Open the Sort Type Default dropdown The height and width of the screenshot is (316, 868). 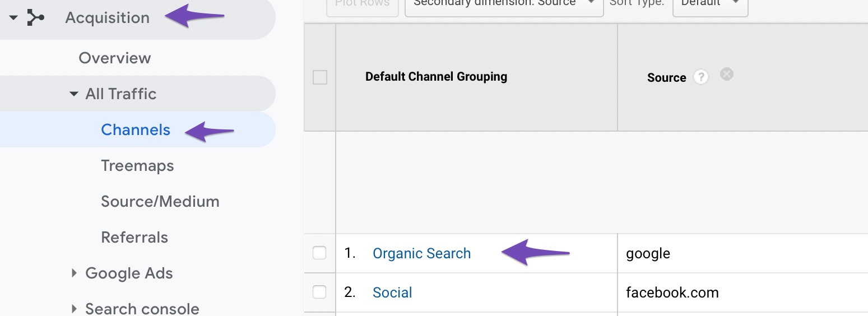point(710,6)
